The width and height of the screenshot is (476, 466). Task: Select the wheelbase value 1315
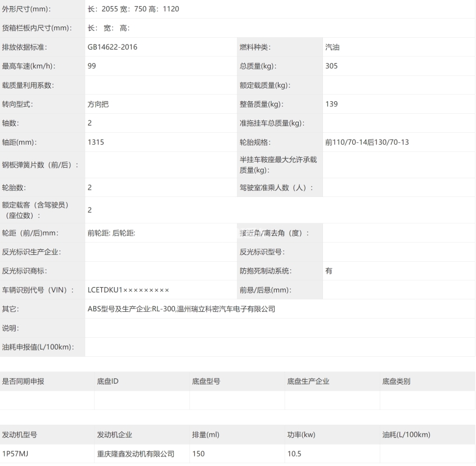click(96, 142)
